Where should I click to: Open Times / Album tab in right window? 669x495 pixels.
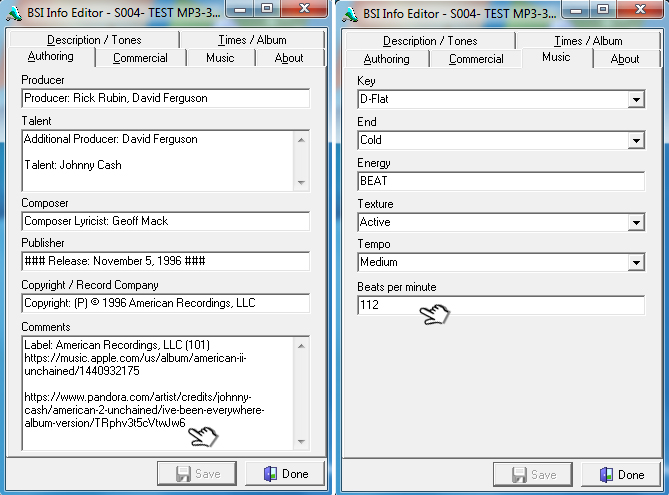pos(588,41)
